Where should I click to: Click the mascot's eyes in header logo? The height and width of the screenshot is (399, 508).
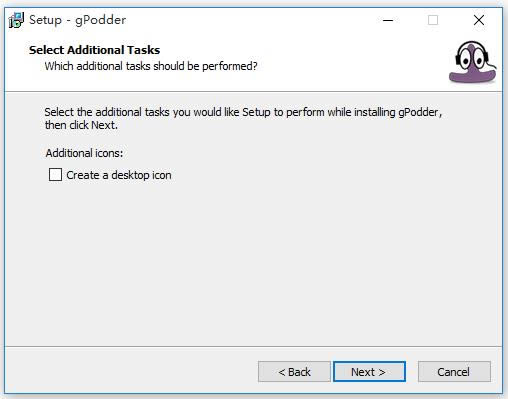[x=472, y=59]
